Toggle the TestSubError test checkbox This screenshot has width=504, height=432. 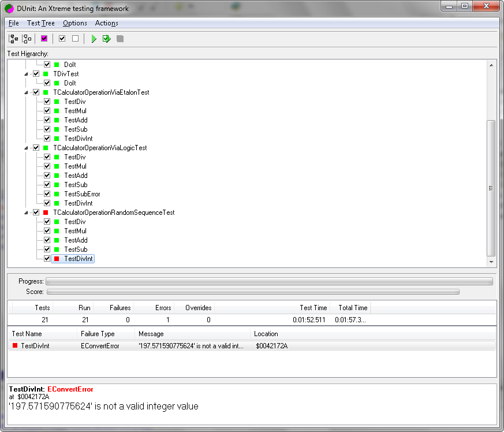tap(47, 194)
